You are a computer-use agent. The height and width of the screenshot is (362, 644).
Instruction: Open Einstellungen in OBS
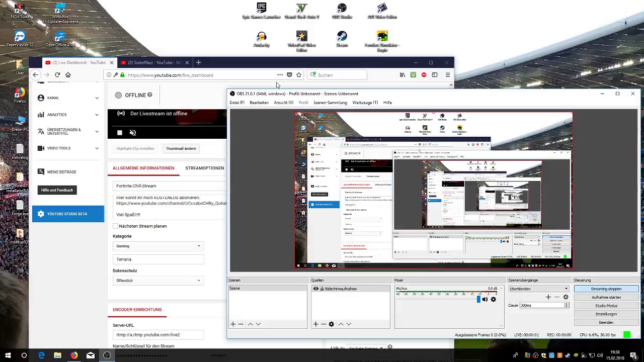606,314
